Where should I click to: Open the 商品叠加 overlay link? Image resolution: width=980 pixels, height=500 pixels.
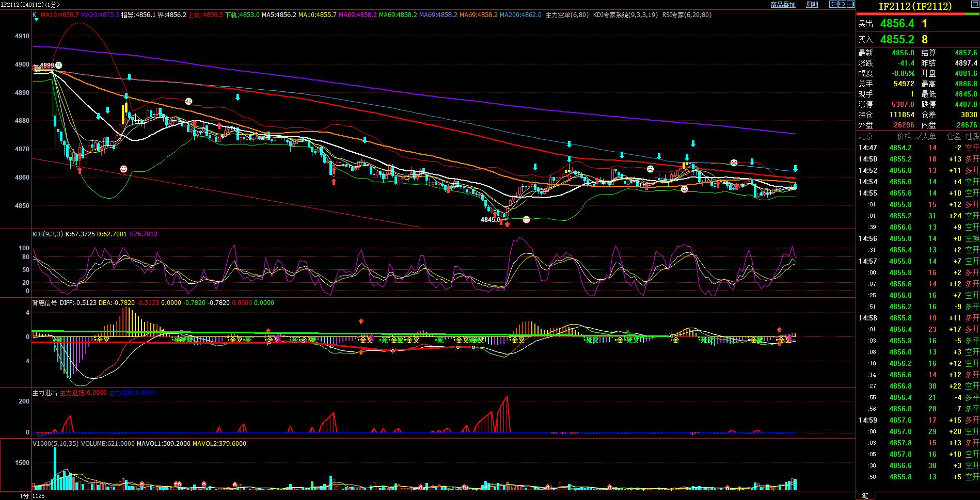[x=783, y=5]
